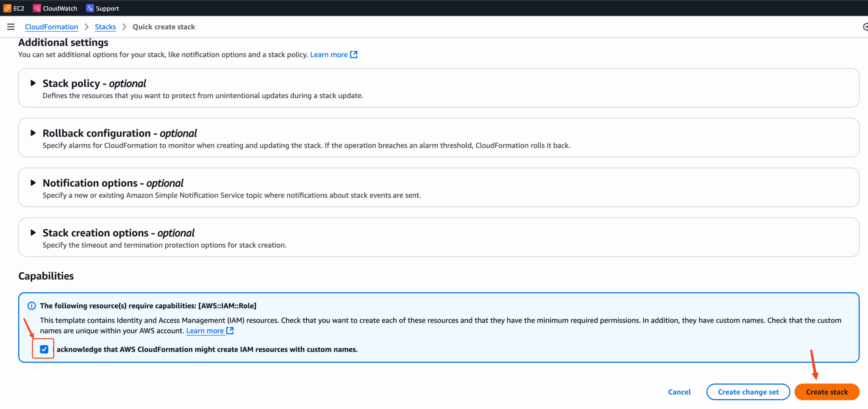
Task: Go to CloudFormation breadcrumb link
Action: (x=51, y=27)
